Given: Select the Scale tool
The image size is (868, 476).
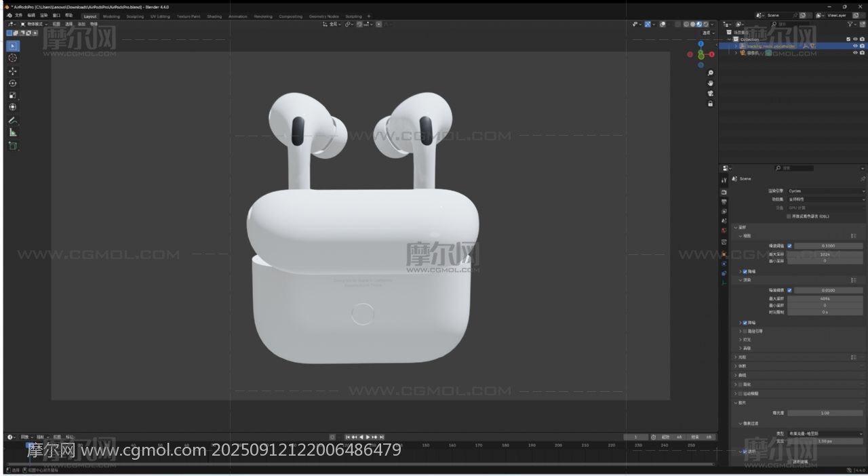Looking at the screenshot, I should [13, 96].
